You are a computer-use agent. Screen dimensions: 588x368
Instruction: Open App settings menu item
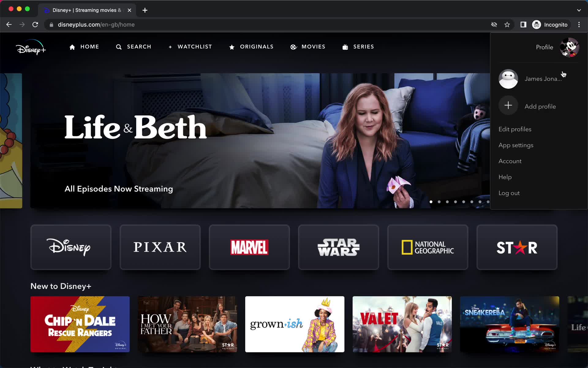(x=516, y=145)
